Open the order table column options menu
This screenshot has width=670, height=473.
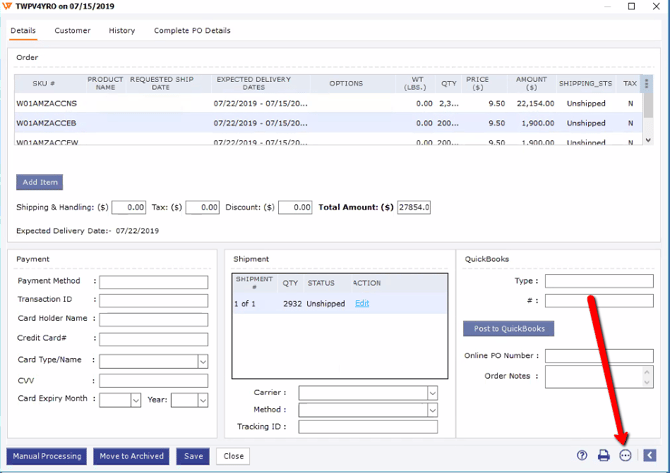click(x=647, y=84)
